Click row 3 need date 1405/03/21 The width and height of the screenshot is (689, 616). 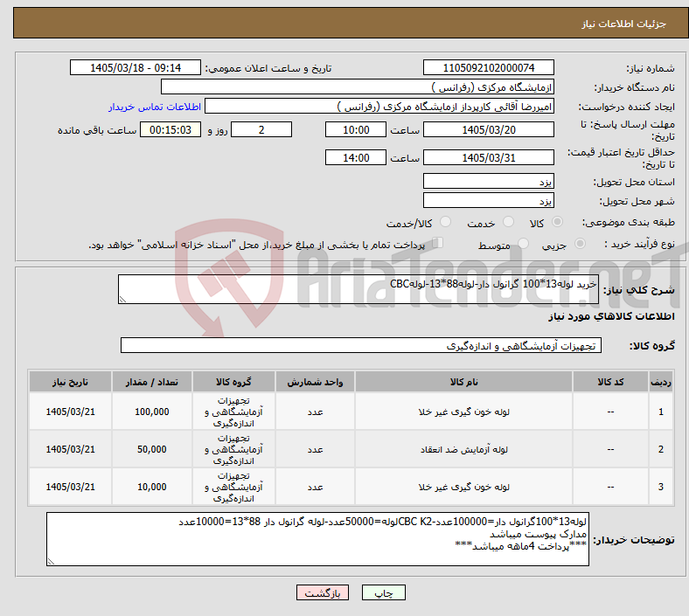click(70, 487)
